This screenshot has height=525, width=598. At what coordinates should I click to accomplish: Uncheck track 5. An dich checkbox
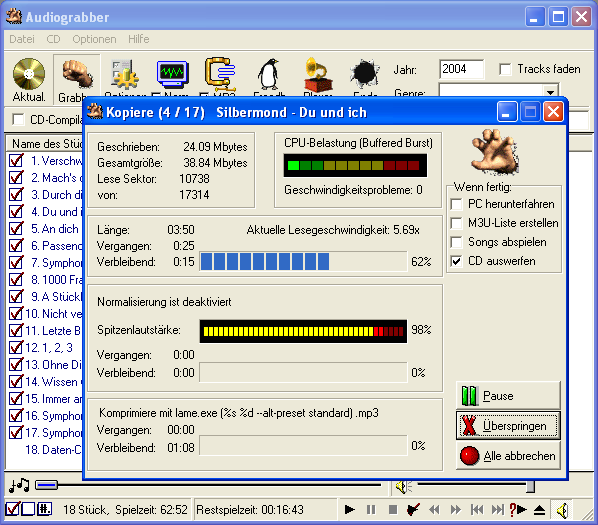click(16, 229)
